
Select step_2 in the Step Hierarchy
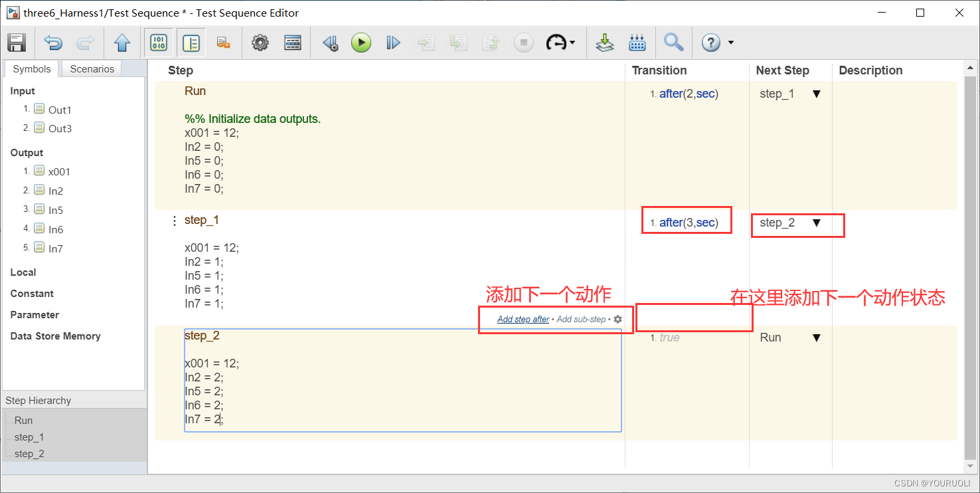[x=29, y=453]
